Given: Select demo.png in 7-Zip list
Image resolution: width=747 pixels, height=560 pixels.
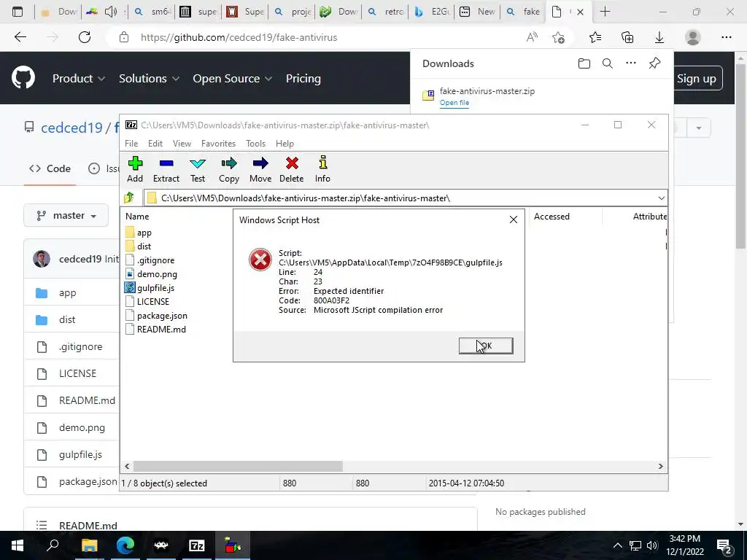Looking at the screenshot, I should pyautogui.click(x=151, y=274).
